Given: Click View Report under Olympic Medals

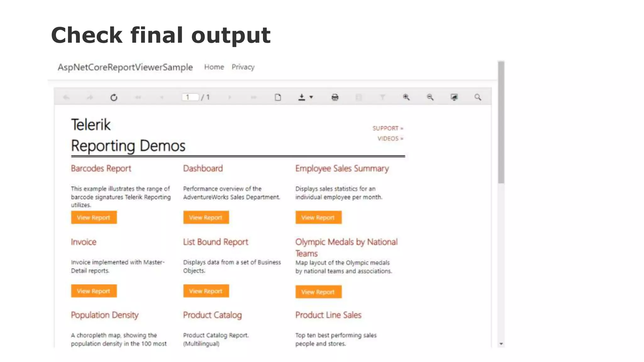Looking at the screenshot, I should click(318, 292).
